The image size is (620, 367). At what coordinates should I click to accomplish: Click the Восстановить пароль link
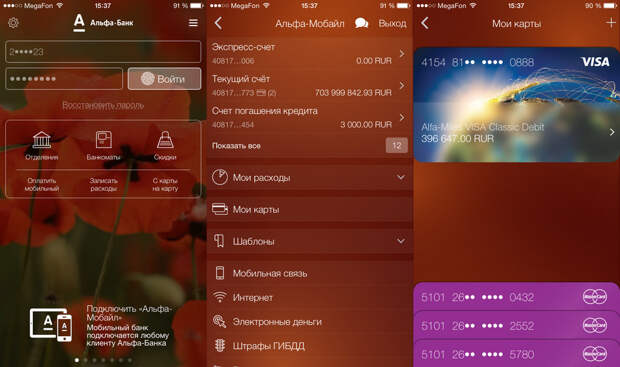click(x=103, y=105)
